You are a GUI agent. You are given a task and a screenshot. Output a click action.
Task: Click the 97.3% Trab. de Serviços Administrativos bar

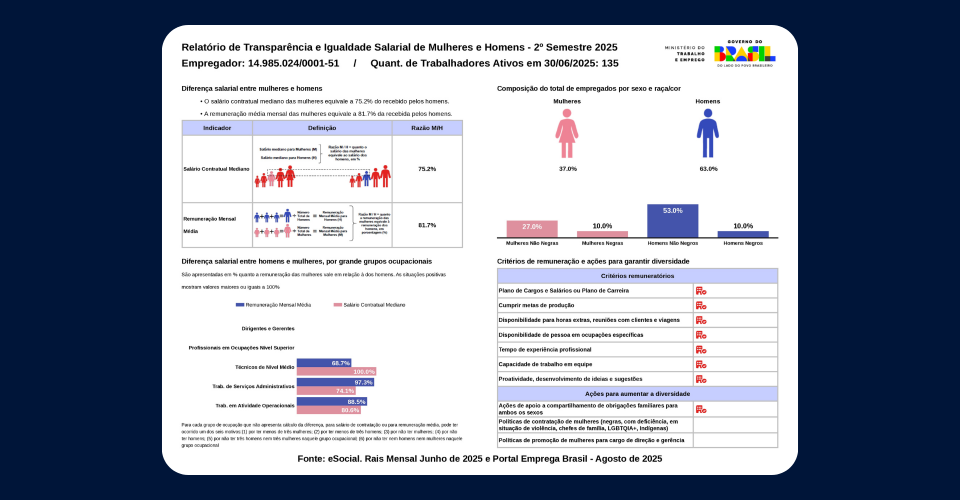click(x=336, y=382)
